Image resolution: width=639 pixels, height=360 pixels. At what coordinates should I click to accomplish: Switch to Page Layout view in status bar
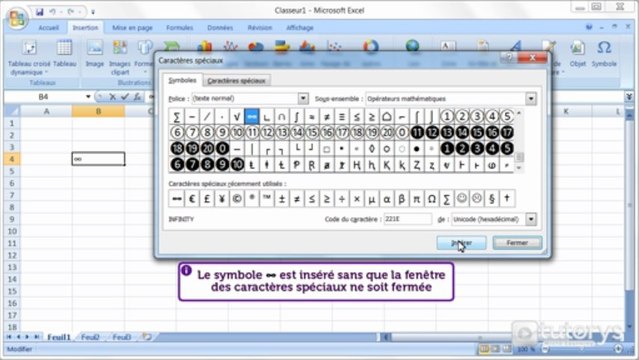pos(496,349)
